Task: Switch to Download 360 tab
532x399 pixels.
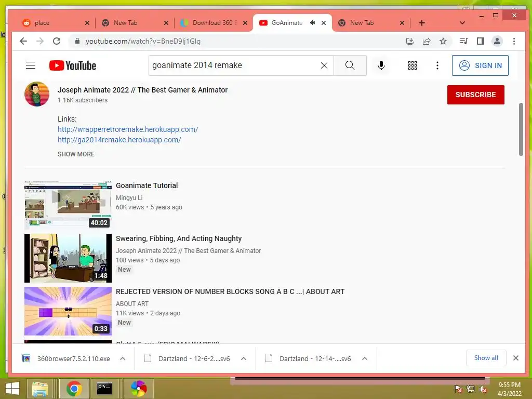Action: pyautogui.click(x=215, y=23)
